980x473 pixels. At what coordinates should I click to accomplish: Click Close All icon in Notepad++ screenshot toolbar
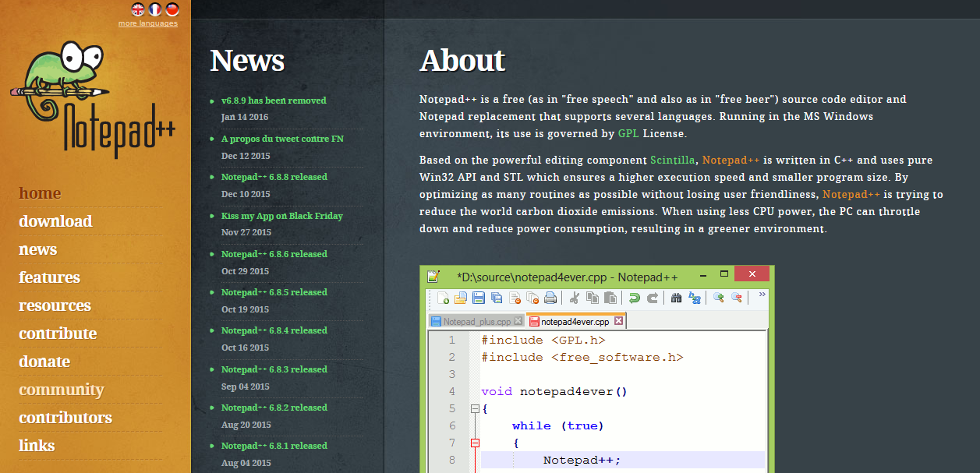(x=532, y=298)
